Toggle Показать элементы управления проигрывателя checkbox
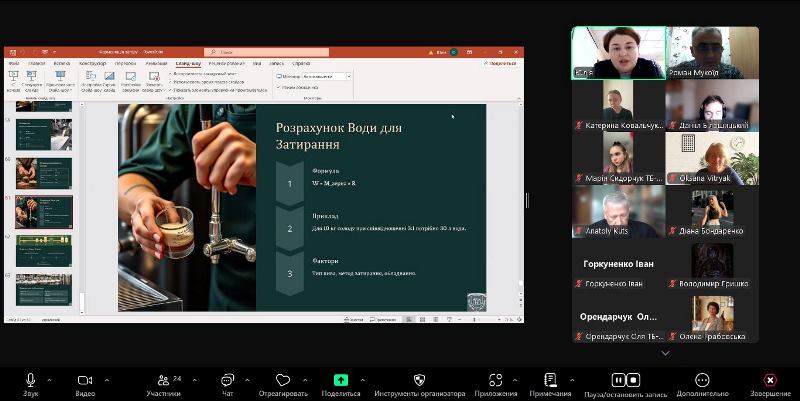This screenshot has height=401, width=800. coord(170,89)
